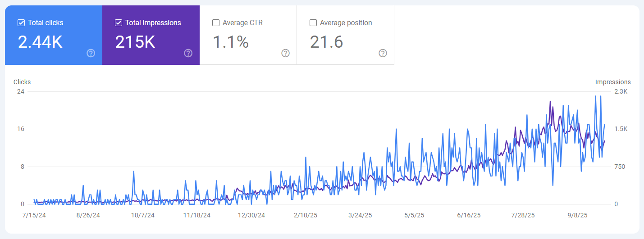Click the Clicks axis title on left
The height and width of the screenshot is (239, 644).
(x=22, y=82)
